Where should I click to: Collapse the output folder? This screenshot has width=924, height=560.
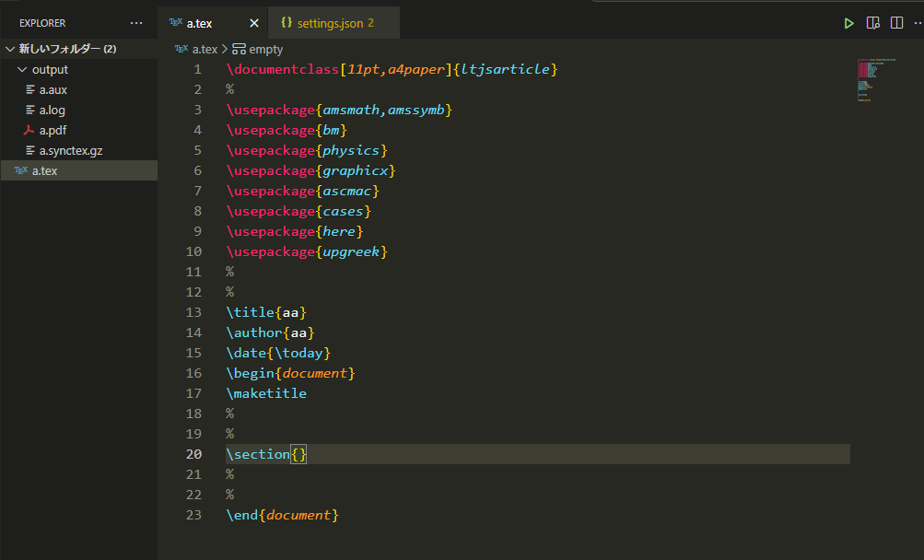pyautogui.click(x=22, y=69)
